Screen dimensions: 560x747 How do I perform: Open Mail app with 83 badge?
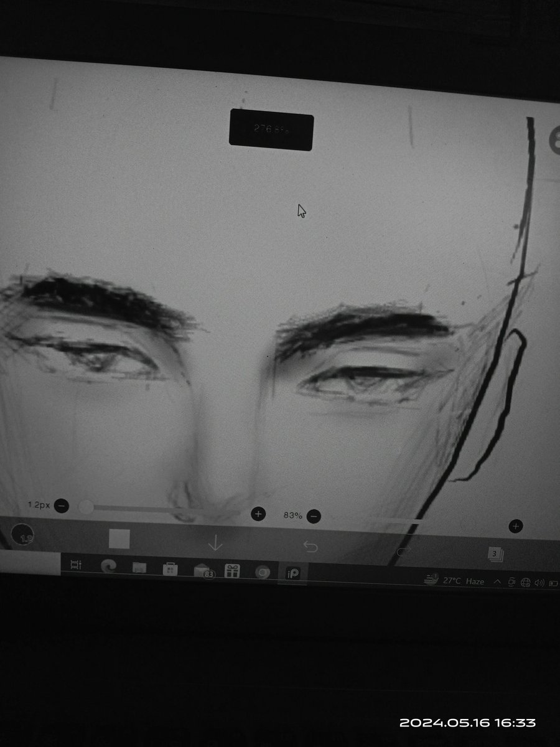coord(203,571)
